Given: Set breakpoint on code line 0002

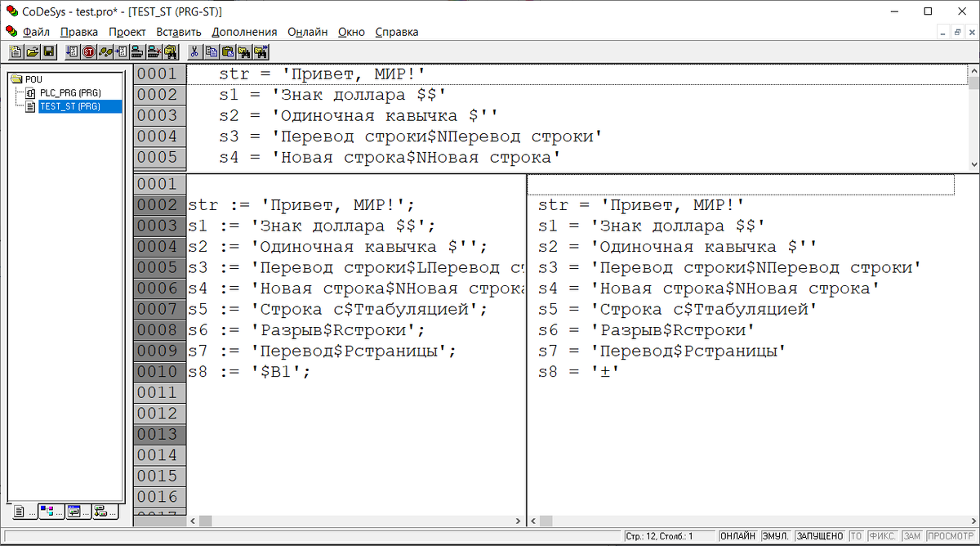Looking at the screenshot, I should pos(160,204).
